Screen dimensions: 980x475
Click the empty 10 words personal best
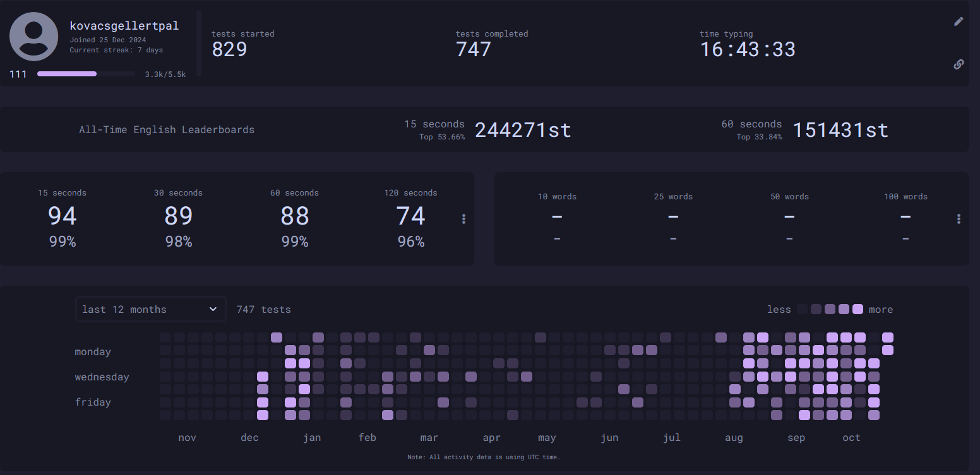pyautogui.click(x=557, y=217)
